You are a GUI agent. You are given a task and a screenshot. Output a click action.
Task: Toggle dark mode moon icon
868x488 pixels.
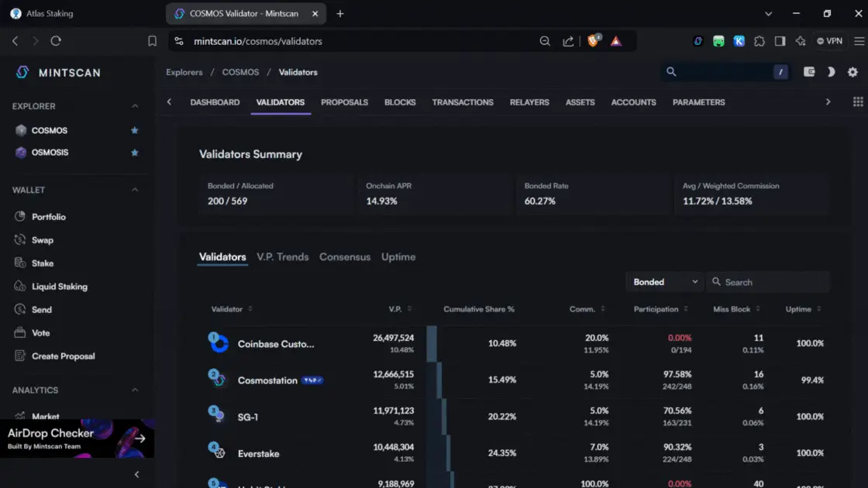[831, 72]
